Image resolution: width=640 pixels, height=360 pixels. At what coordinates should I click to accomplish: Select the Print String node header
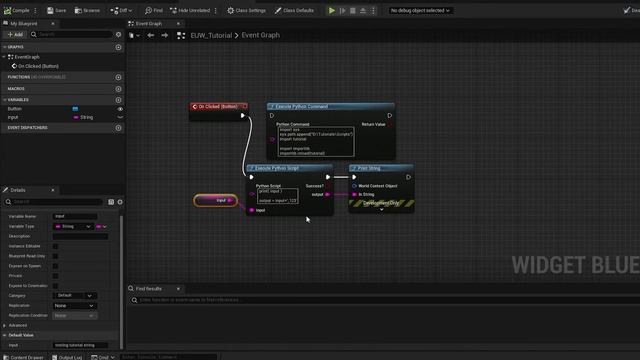[381, 168]
